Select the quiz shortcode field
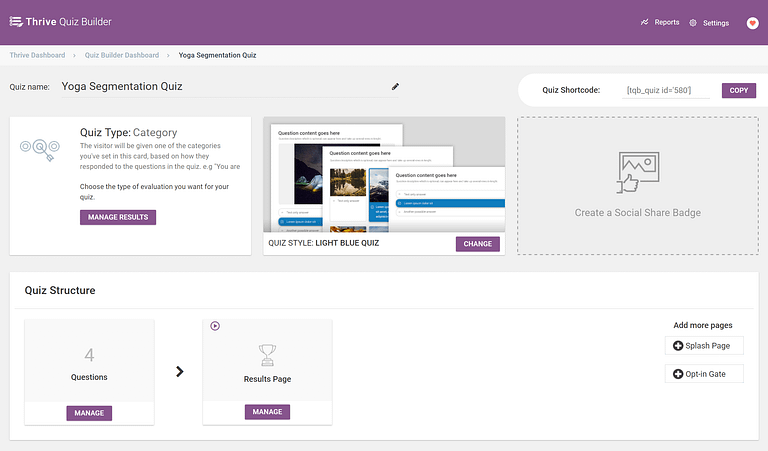This screenshot has width=768, height=451. pyautogui.click(x=666, y=90)
